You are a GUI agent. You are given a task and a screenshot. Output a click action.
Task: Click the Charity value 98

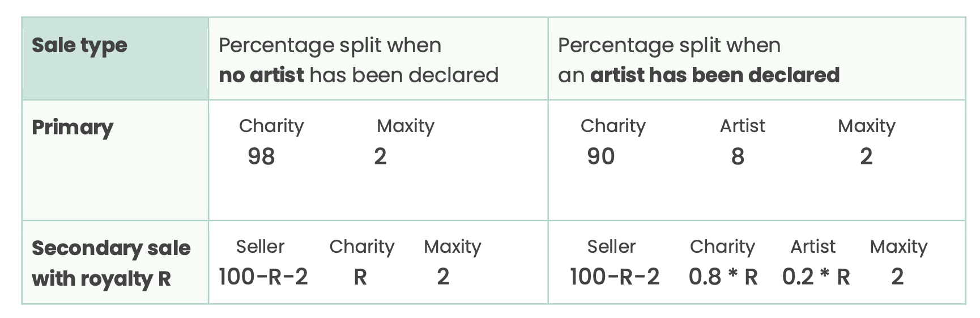261,156
